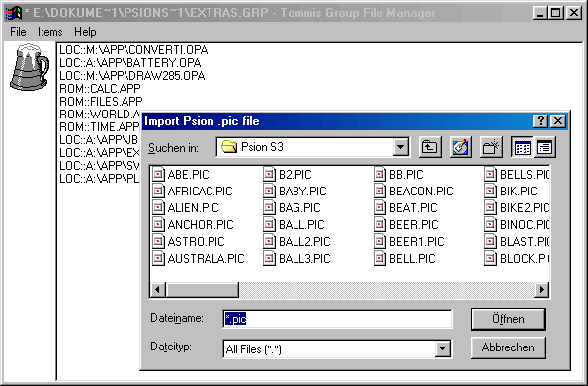Expand the Suchen in folder dropdown
Screen dimensions: 588x386
tap(400, 147)
